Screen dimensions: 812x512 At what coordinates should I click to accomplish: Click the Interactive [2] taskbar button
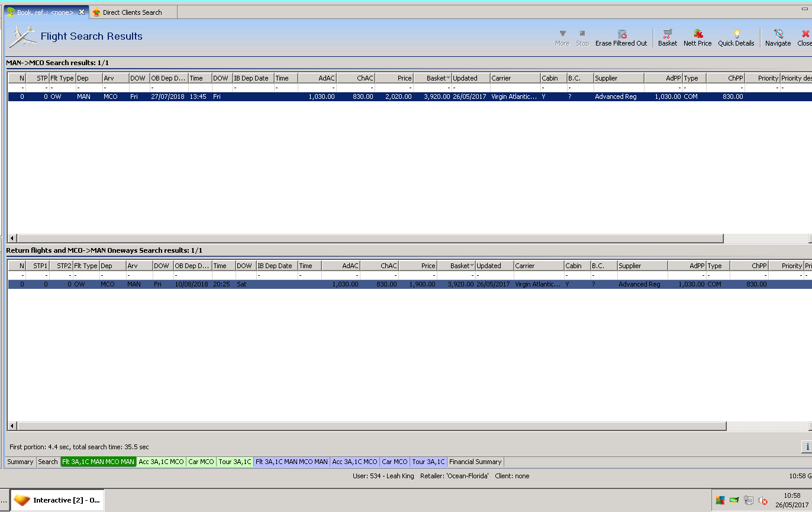[x=59, y=500]
